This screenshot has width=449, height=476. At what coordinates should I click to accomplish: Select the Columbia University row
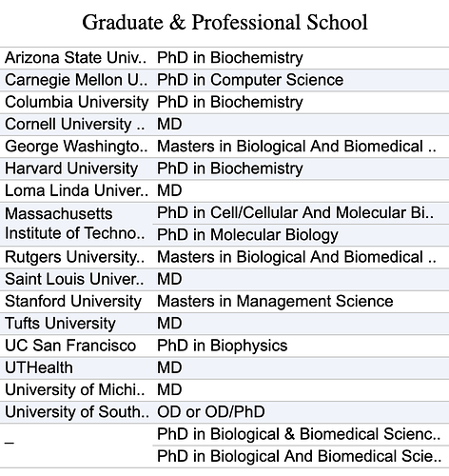click(x=224, y=102)
